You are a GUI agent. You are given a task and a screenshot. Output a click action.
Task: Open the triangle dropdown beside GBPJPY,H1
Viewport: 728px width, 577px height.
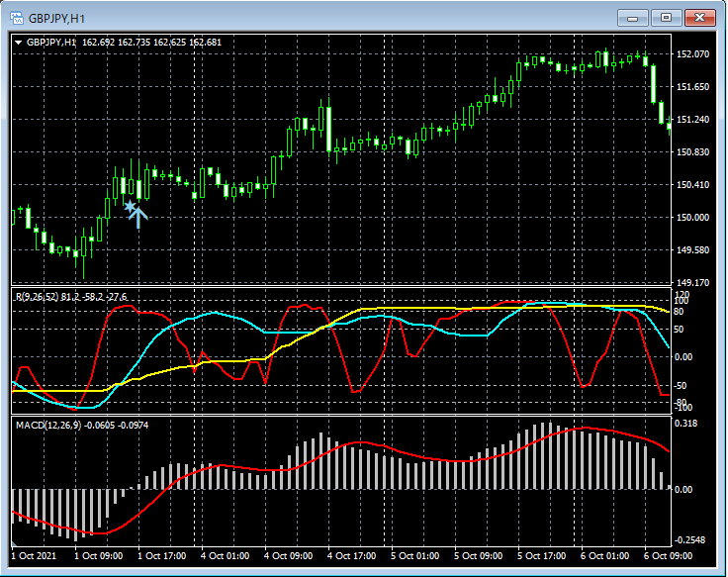18,43
